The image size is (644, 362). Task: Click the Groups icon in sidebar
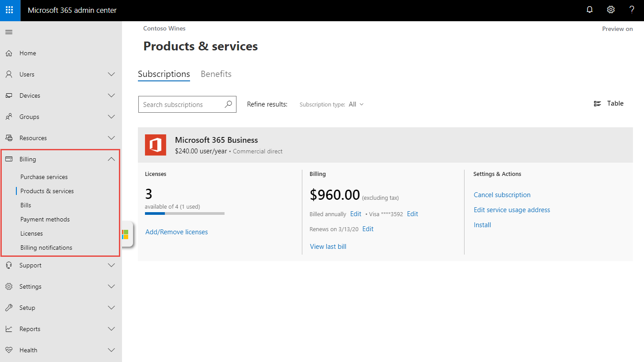point(9,117)
